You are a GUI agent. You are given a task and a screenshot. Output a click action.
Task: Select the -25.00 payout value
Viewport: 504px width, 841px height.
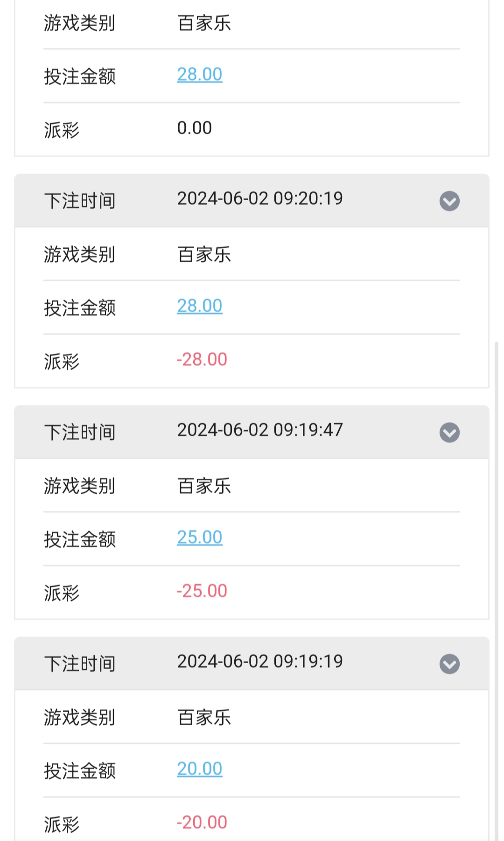[x=202, y=591]
